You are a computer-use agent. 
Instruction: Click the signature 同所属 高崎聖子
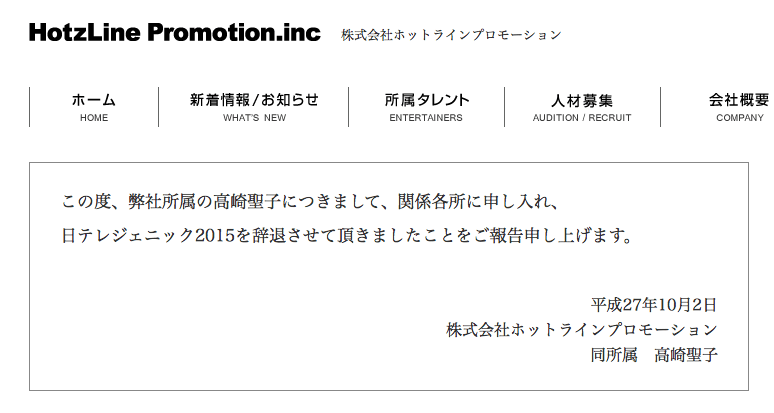pyautogui.click(x=654, y=355)
